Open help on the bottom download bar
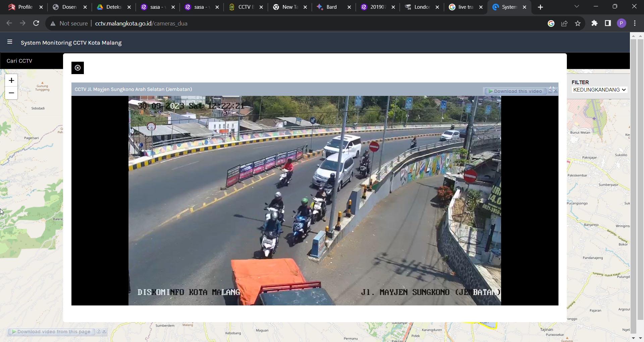 click(99, 331)
